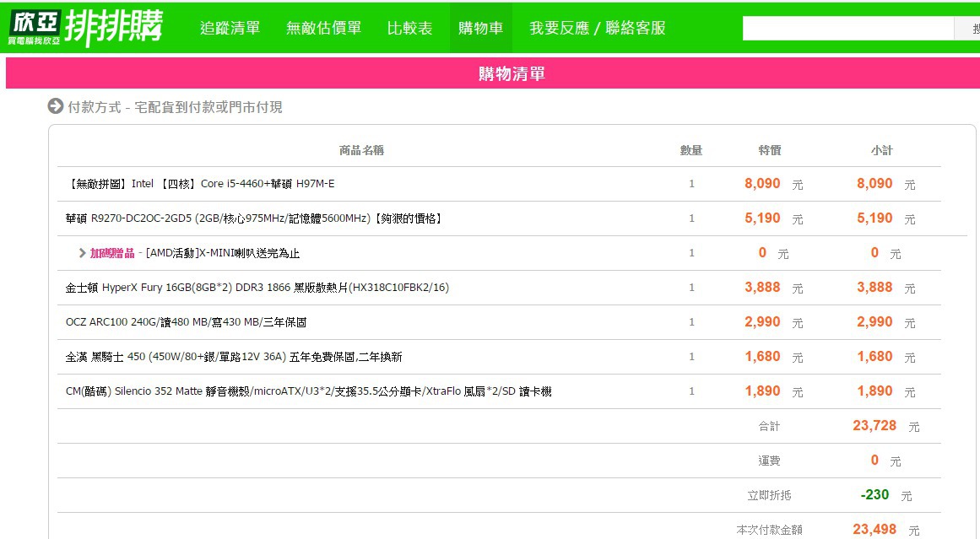
Task: Click quantity 1 of the Intel i5-4460 row
Action: 692,184
